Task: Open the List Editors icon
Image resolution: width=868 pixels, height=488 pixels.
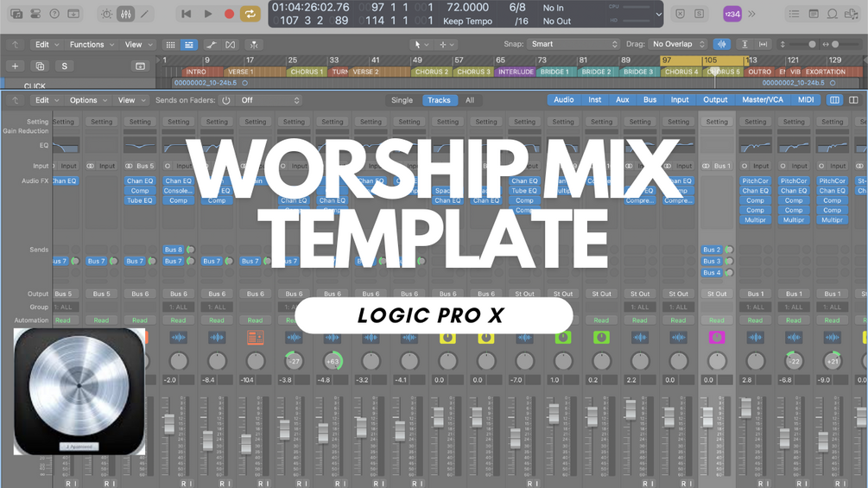Action: [x=794, y=14]
